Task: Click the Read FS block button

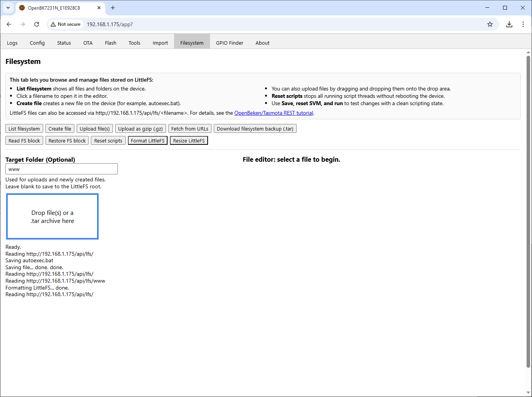Action: click(x=24, y=141)
